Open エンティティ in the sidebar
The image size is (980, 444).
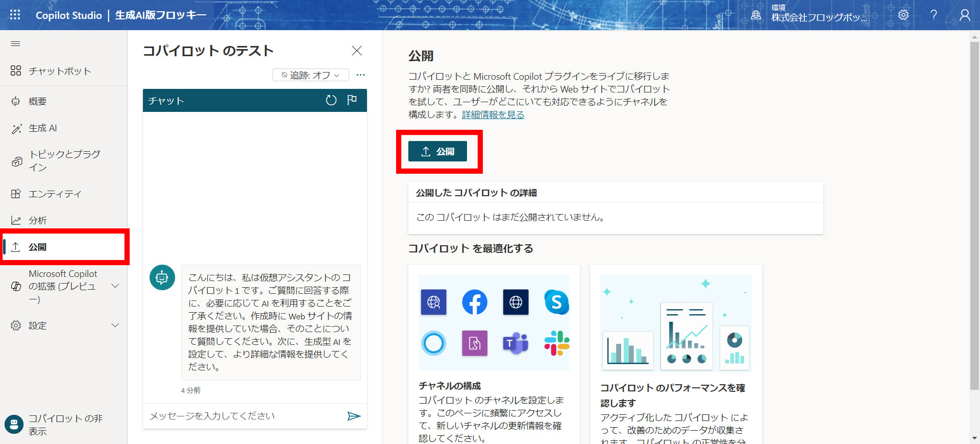[63, 194]
